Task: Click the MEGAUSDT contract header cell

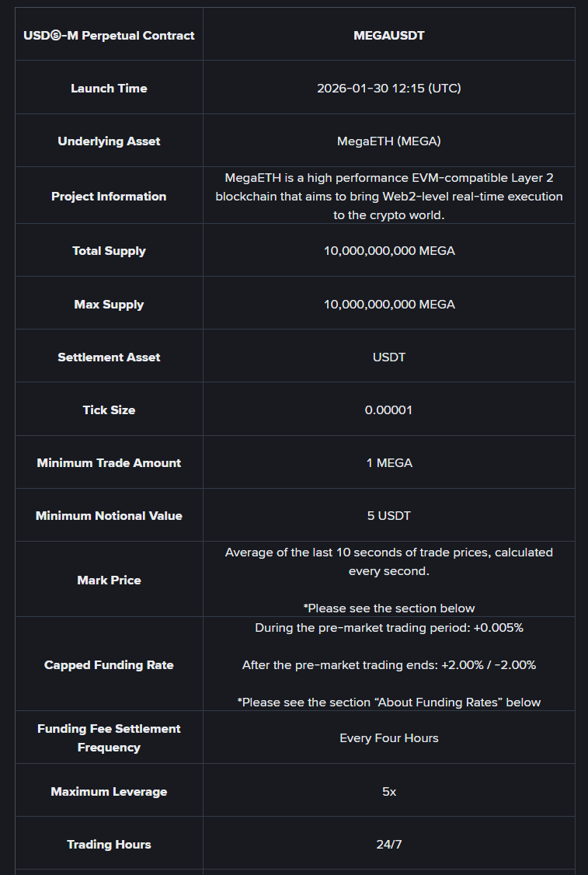Action: click(388, 36)
